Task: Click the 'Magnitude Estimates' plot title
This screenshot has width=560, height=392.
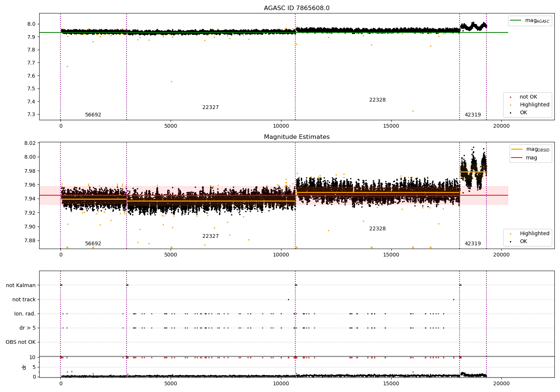Action: coord(297,137)
